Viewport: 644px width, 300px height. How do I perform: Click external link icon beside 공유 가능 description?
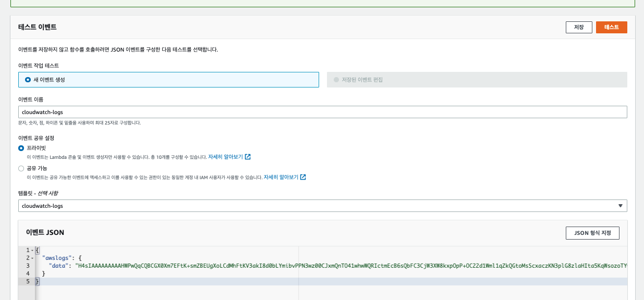[x=303, y=177]
